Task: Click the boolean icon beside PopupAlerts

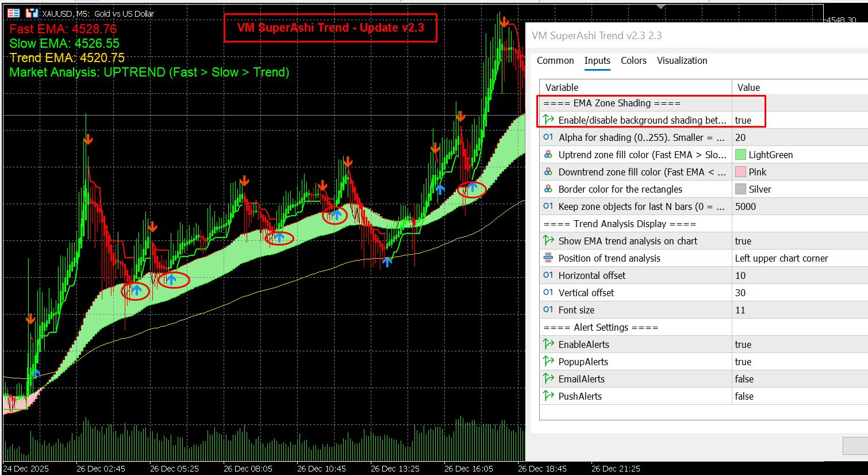Action: (548, 362)
